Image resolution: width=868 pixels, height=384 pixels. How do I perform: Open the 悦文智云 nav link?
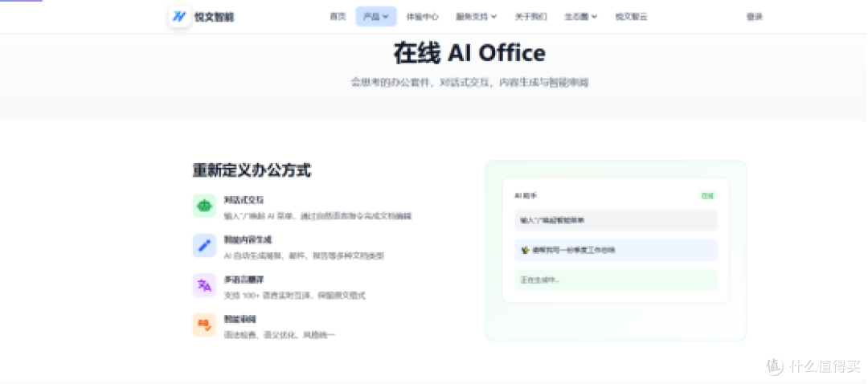click(631, 17)
